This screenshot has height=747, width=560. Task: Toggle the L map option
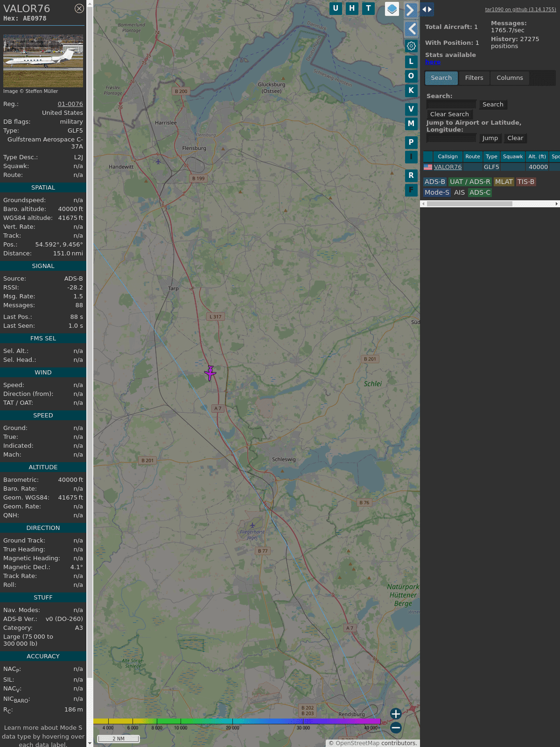(411, 62)
